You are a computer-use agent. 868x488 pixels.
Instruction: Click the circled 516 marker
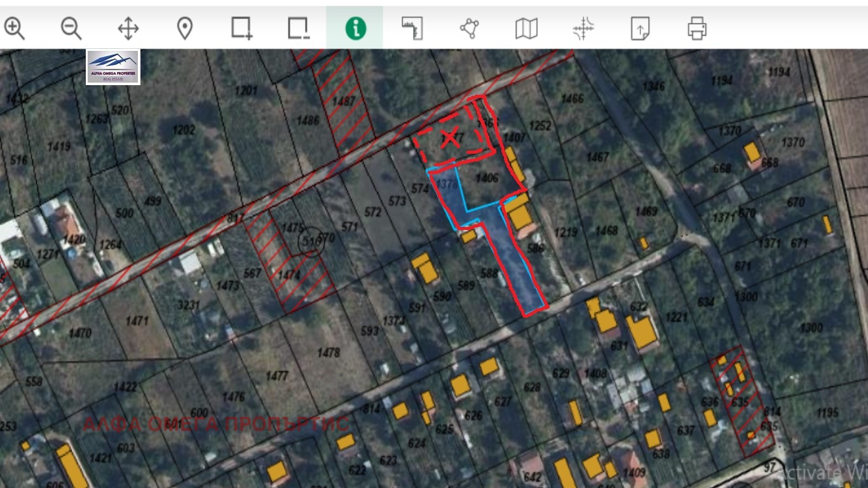click(x=311, y=242)
